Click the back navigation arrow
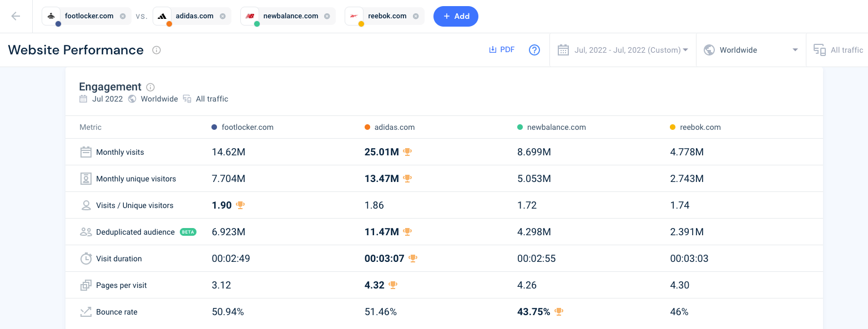The height and width of the screenshot is (329, 868). pyautogui.click(x=16, y=16)
